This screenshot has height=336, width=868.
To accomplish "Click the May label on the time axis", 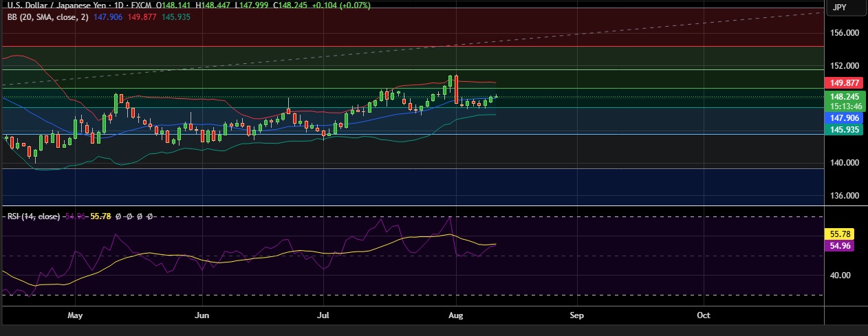I will click(76, 315).
